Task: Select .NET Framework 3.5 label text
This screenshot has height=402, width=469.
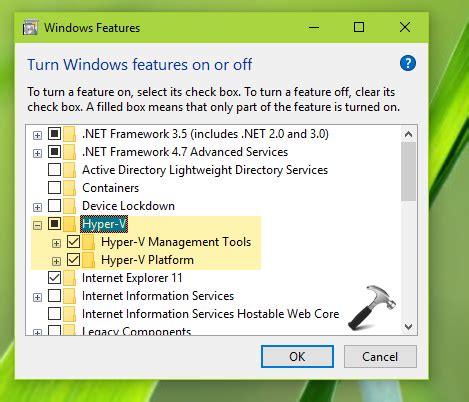Action: (205, 134)
